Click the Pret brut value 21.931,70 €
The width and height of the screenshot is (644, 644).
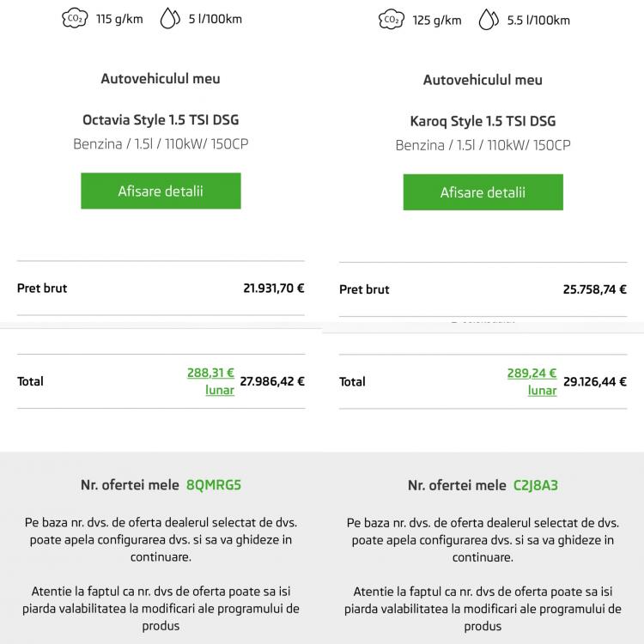(x=273, y=289)
